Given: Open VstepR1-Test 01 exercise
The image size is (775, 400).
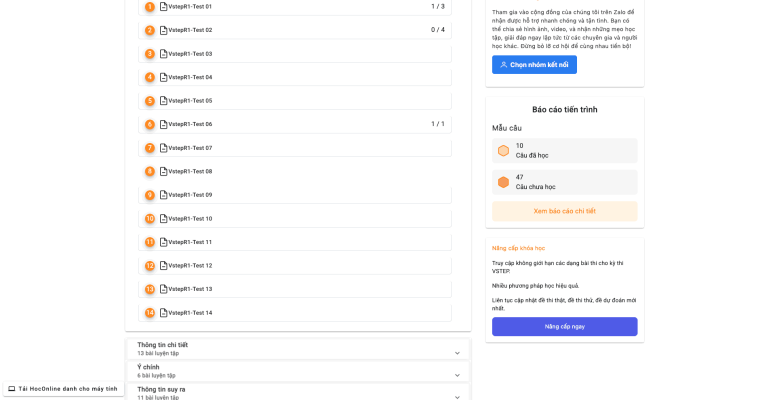Looking at the screenshot, I should [295, 6].
